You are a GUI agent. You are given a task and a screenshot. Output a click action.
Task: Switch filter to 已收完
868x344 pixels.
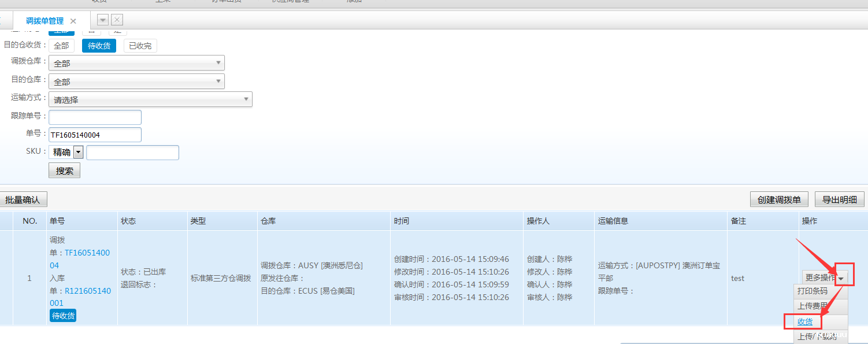click(x=140, y=45)
